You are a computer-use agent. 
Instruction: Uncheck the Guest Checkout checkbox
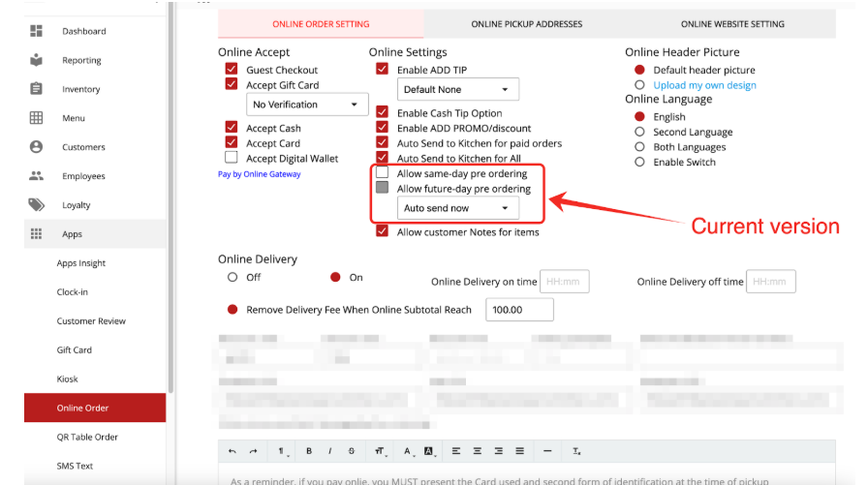point(232,69)
